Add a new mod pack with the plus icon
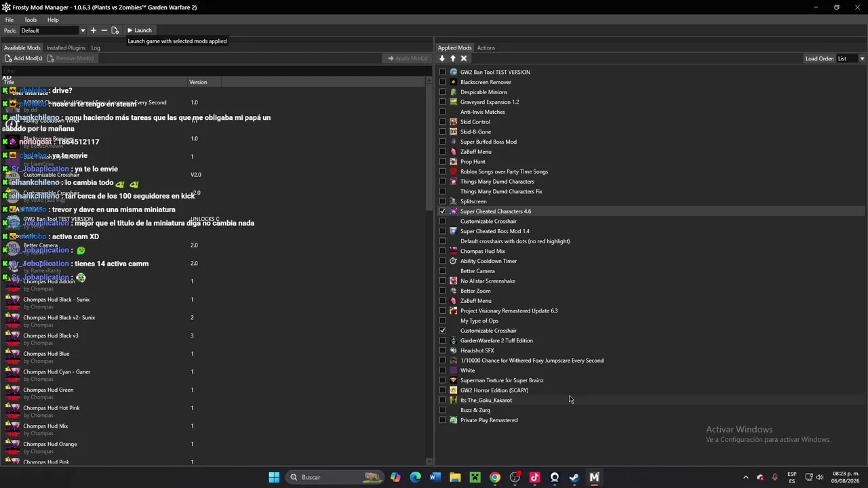Viewport: 868px width, 488px height. pos(94,30)
